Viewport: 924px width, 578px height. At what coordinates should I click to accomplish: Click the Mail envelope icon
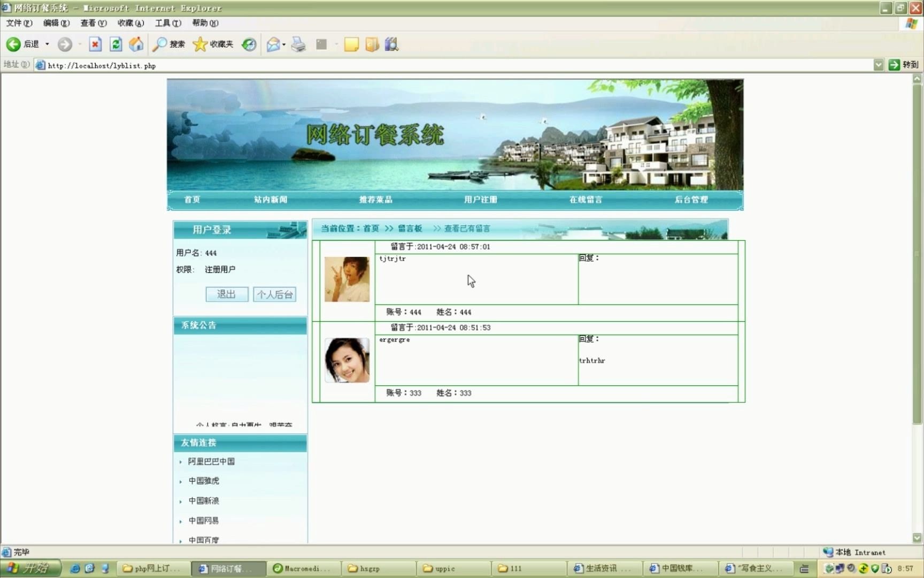tap(273, 44)
